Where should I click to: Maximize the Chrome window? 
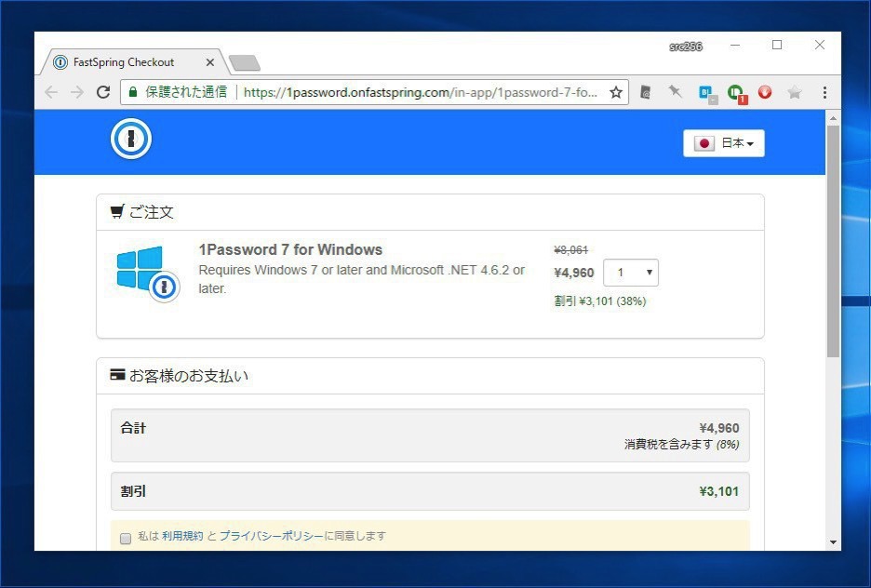click(777, 45)
